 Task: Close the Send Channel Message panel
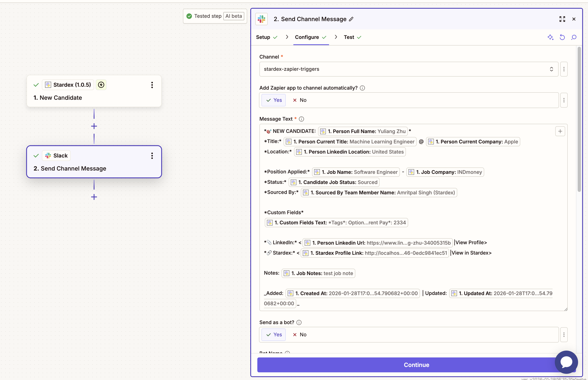[574, 19]
